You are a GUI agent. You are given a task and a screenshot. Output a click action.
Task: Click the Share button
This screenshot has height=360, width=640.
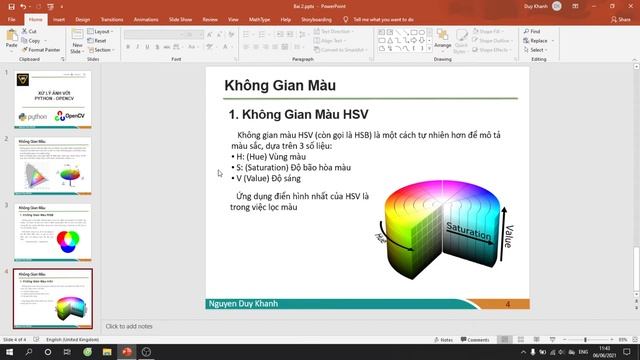pyautogui.click(x=620, y=20)
